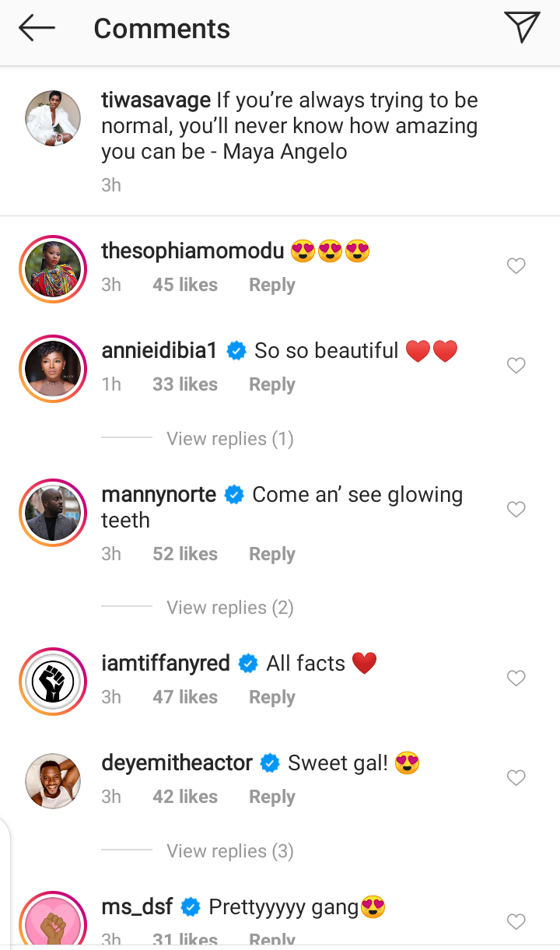Viewport: 560px width, 950px height.
Task: View 52 likes on mannynorte's comment
Action: tap(185, 555)
